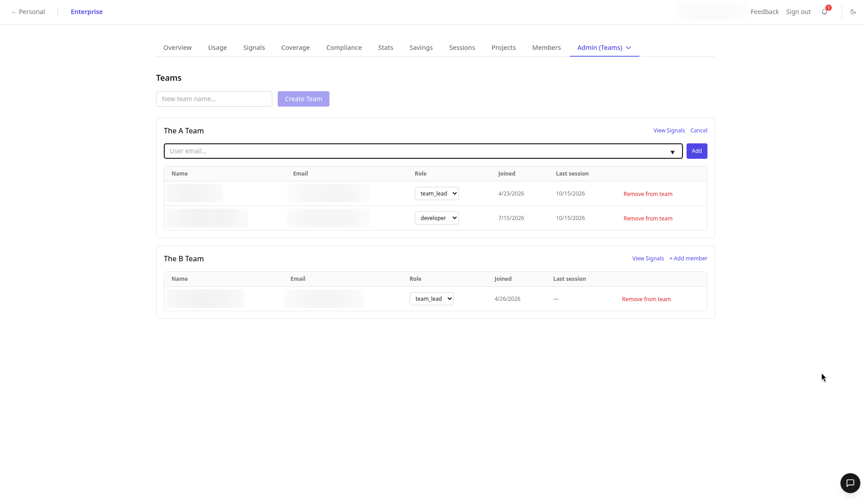Open user email suggestions dropdown arrow

coord(673,152)
